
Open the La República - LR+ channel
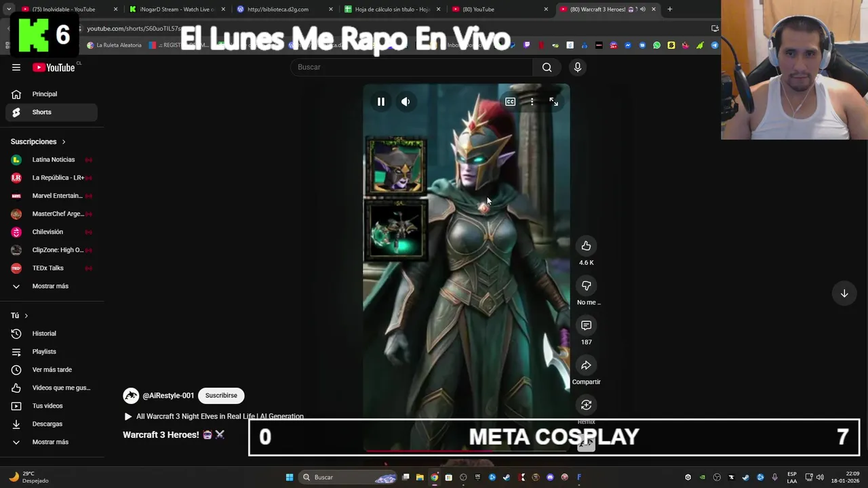click(52, 178)
